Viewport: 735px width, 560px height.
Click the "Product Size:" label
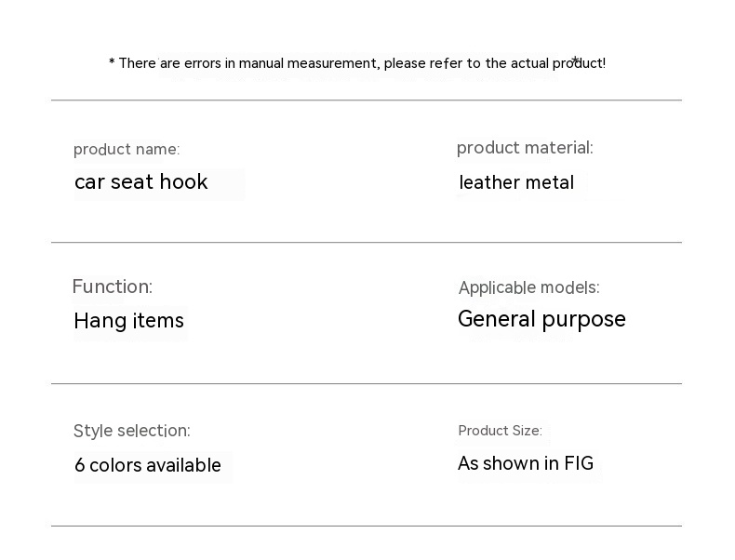click(500, 431)
